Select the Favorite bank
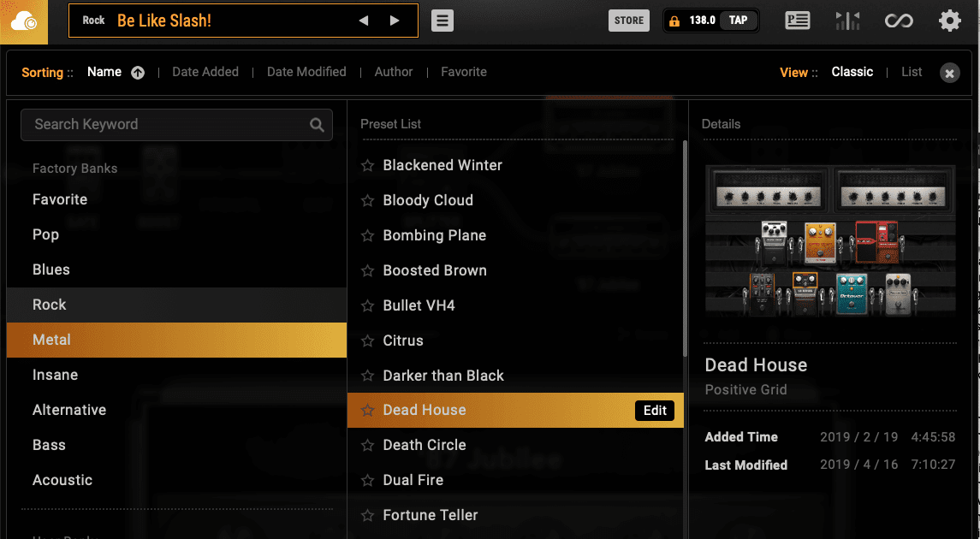The image size is (980, 539). (x=176, y=200)
